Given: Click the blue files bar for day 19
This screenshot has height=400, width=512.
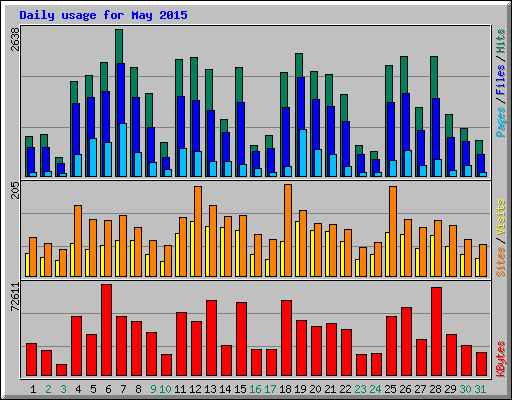Looking at the screenshot, I should click(301, 103).
